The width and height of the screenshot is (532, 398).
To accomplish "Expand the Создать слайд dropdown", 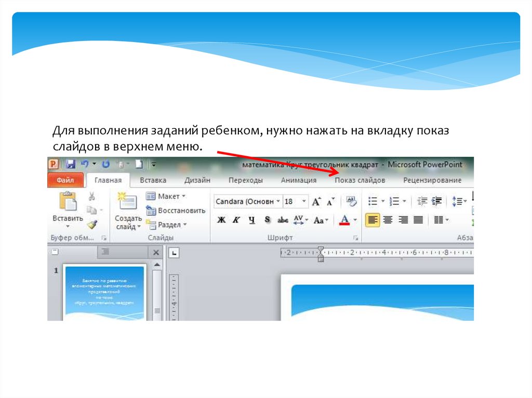I will [x=139, y=226].
